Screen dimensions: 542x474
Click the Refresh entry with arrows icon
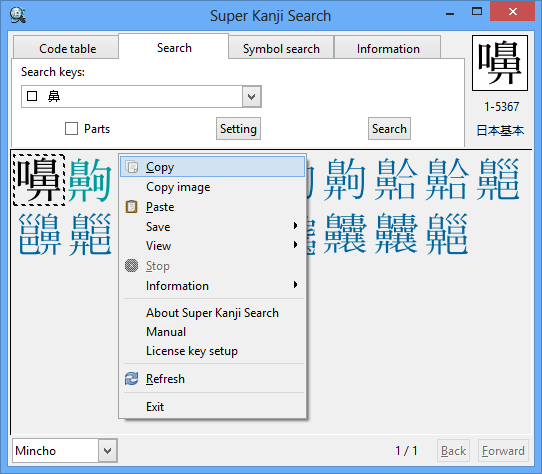pyautogui.click(x=212, y=379)
